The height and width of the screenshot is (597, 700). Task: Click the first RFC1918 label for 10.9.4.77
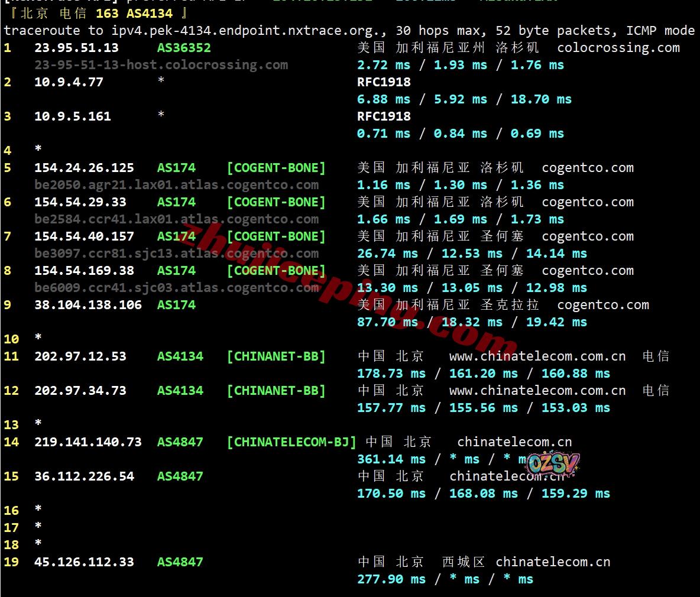tap(384, 82)
